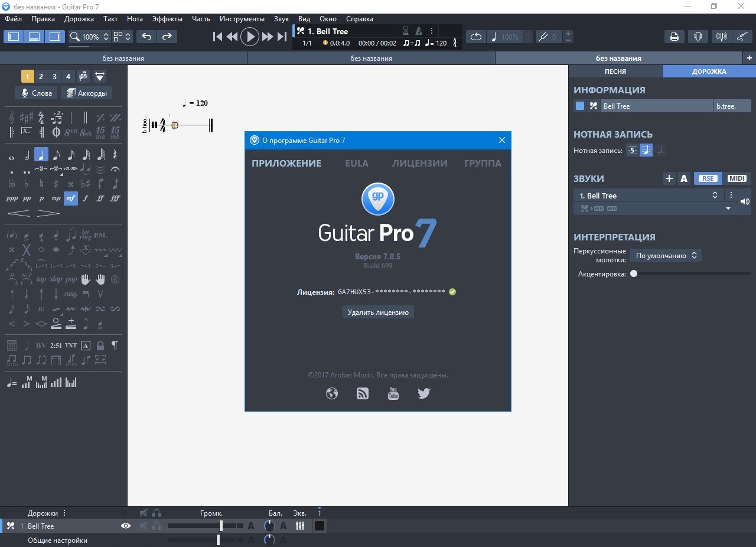Toggle the right inspector panel
756x547 pixels.
(x=55, y=37)
